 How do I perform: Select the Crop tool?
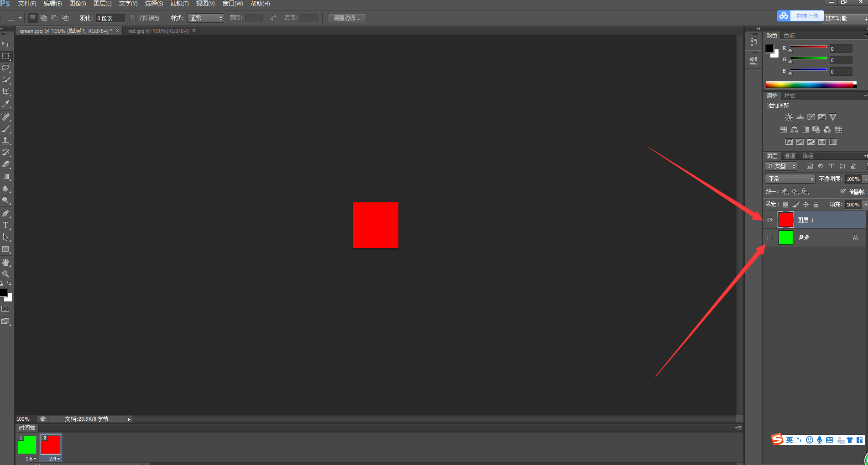pyautogui.click(x=5, y=92)
